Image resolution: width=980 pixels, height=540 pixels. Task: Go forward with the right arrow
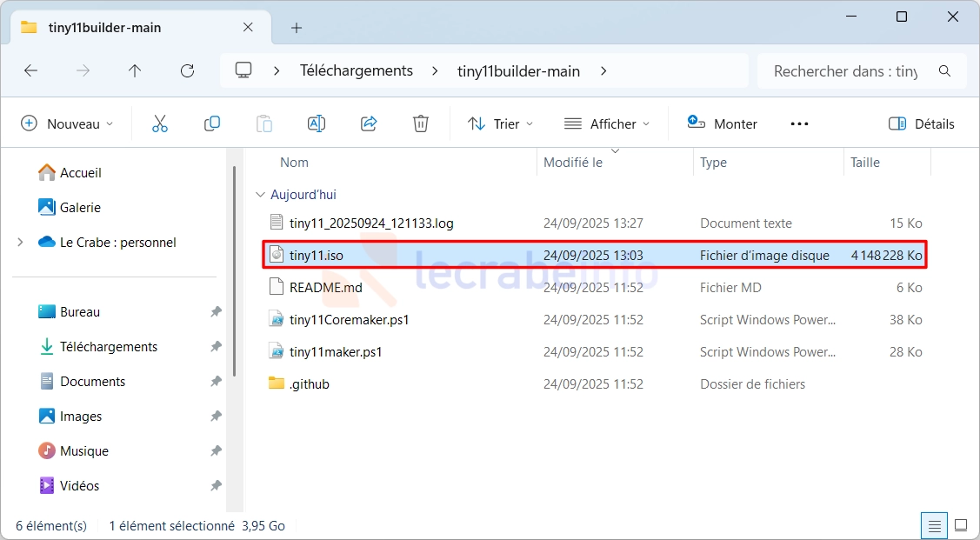[x=83, y=70]
